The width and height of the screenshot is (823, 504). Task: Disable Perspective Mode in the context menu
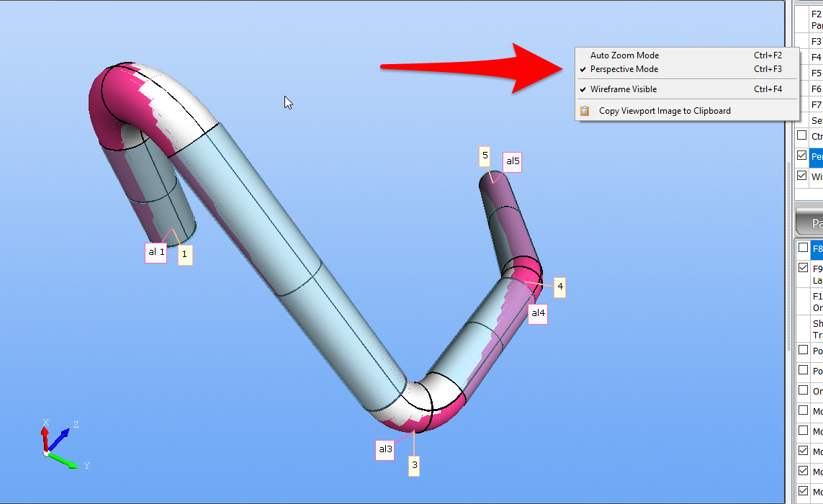pyautogui.click(x=624, y=70)
